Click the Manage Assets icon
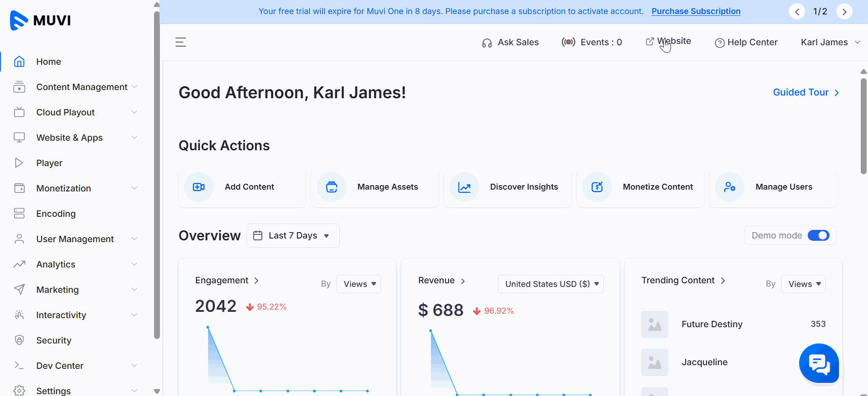The width and height of the screenshot is (868, 396). coord(332,187)
